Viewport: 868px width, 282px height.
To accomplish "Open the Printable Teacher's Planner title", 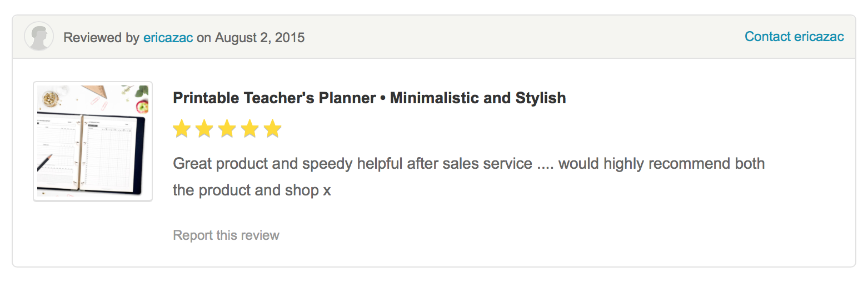I will pyautogui.click(x=370, y=98).
